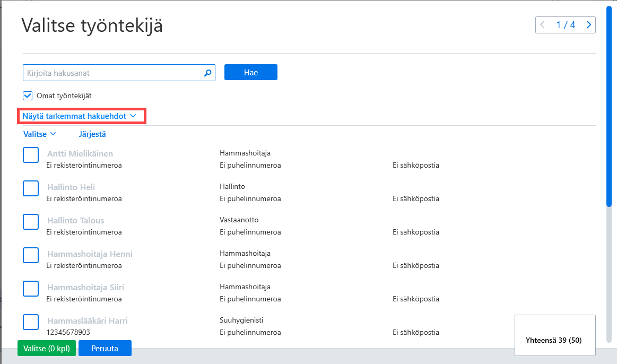Click the Järjestä sort link
Image resolution: width=617 pixels, height=364 pixels.
(x=92, y=134)
